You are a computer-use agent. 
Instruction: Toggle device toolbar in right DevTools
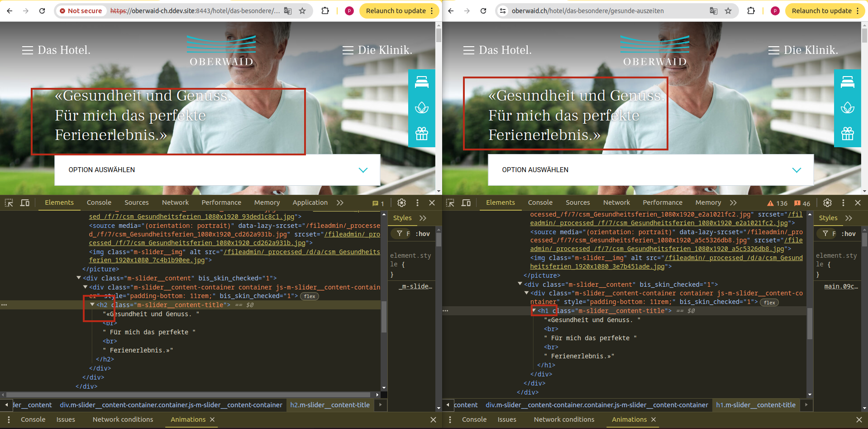pos(466,202)
